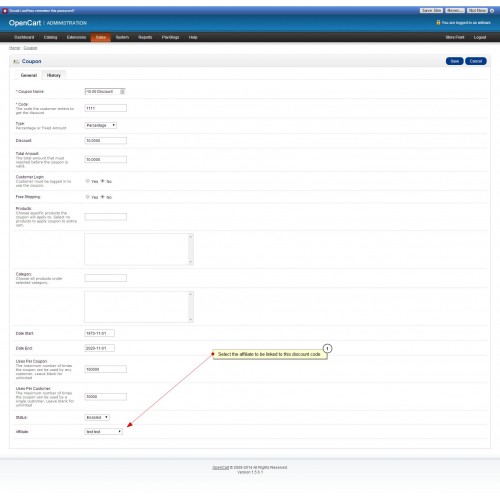Open the Type Percentage dropdown

coord(101,125)
